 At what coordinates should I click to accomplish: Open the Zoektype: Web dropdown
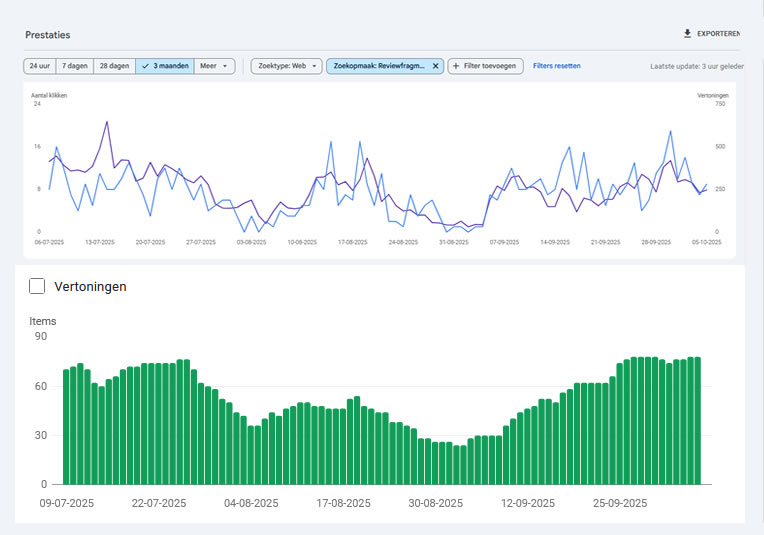coord(286,66)
